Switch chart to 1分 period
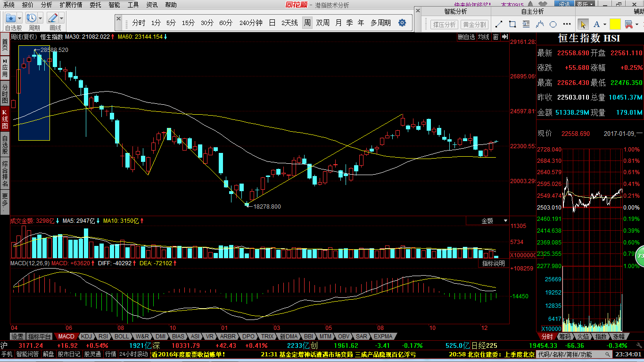Viewport: 644px width, 362px height. coord(156,23)
